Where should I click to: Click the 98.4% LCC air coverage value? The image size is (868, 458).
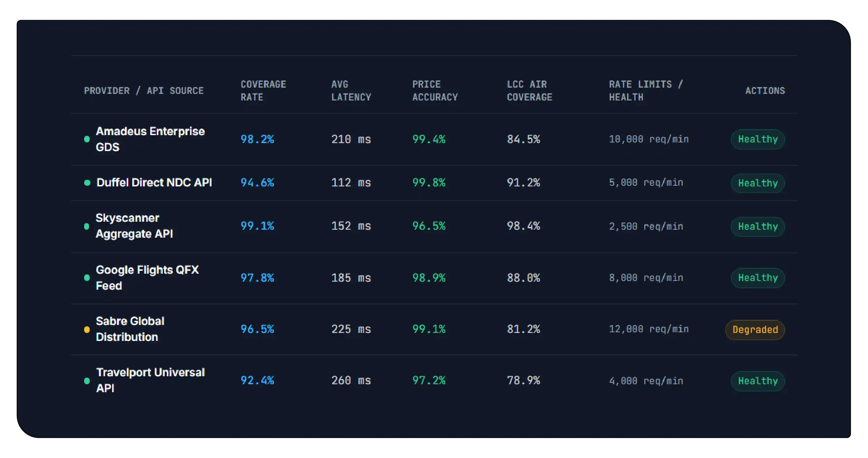click(x=524, y=226)
